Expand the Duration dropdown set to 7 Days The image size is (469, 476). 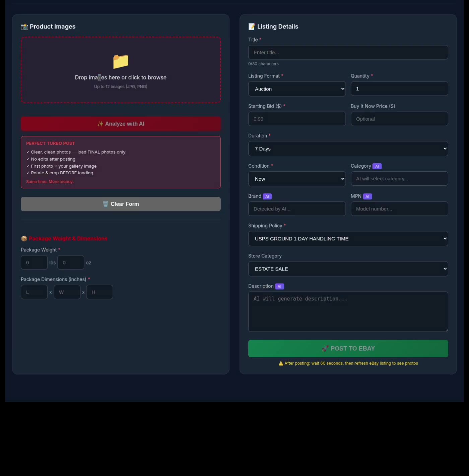click(x=348, y=149)
